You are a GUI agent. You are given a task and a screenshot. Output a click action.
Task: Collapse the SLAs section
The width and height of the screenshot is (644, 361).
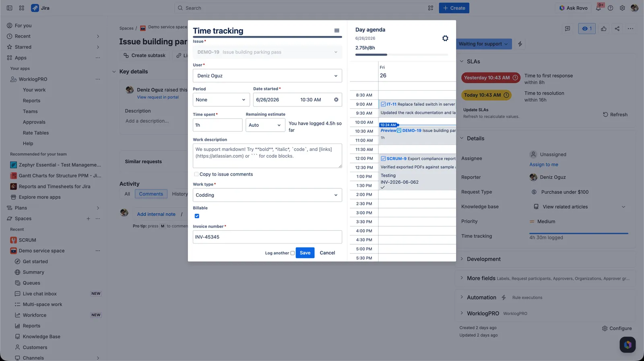tap(462, 62)
